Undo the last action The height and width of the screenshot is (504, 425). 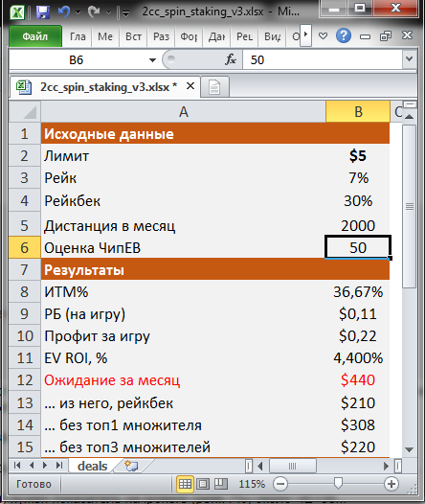point(64,12)
